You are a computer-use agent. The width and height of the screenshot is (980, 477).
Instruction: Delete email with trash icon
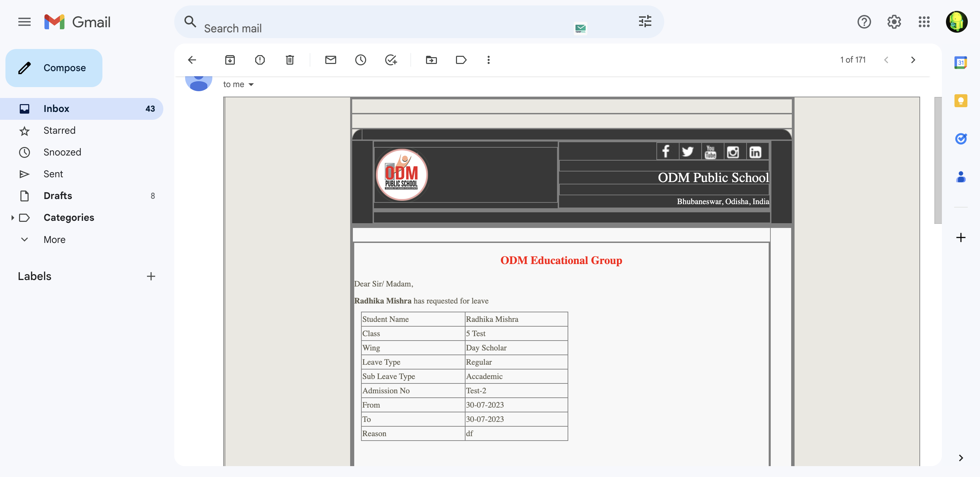pyautogui.click(x=290, y=60)
